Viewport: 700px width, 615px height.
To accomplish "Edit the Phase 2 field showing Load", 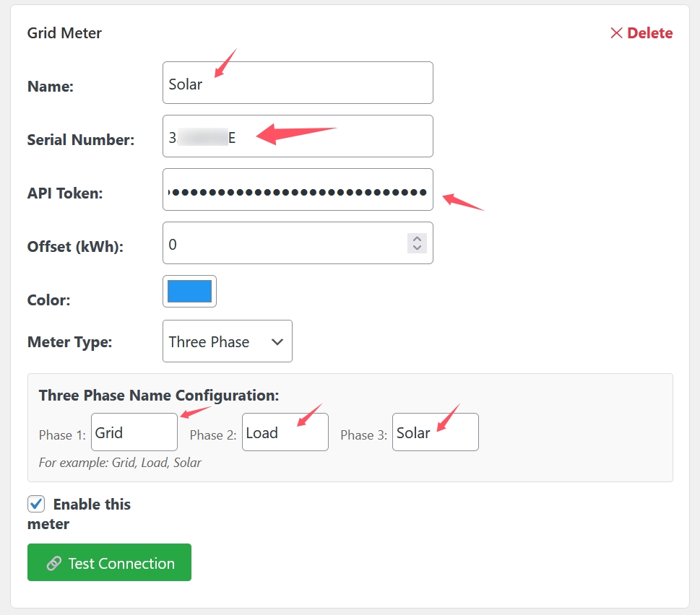I will tap(285, 433).
